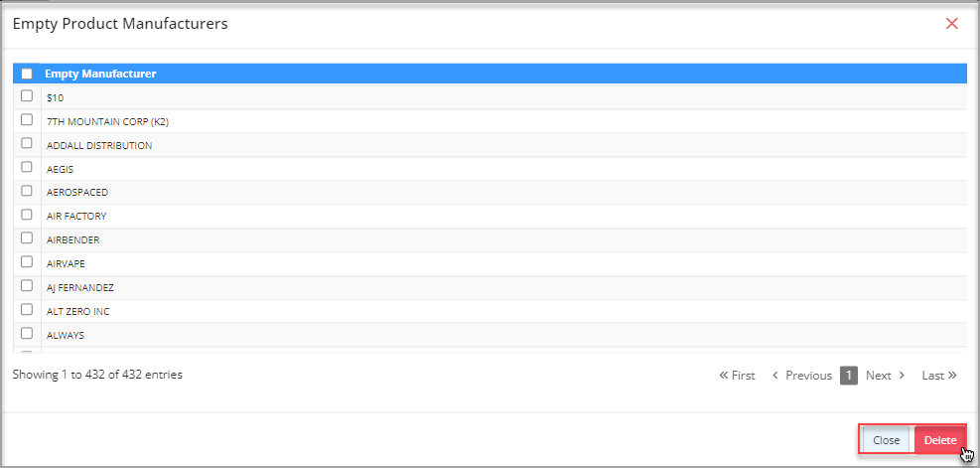Image resolution: width=980 pixels, height=468 pixels.
Task: Advance with the Next page link
Action: click(885, 376)
